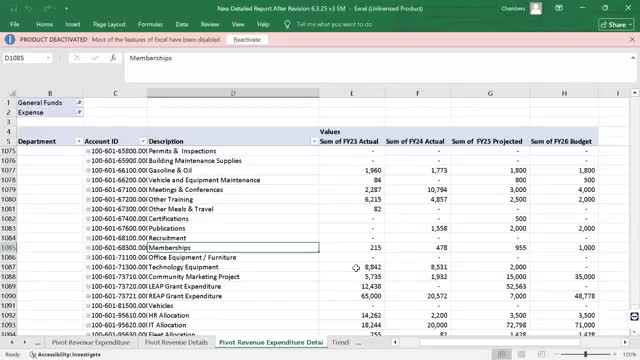Open the Help tab
Image resolution: width=640 pixels, height=360 pixels.
(263, 24)
